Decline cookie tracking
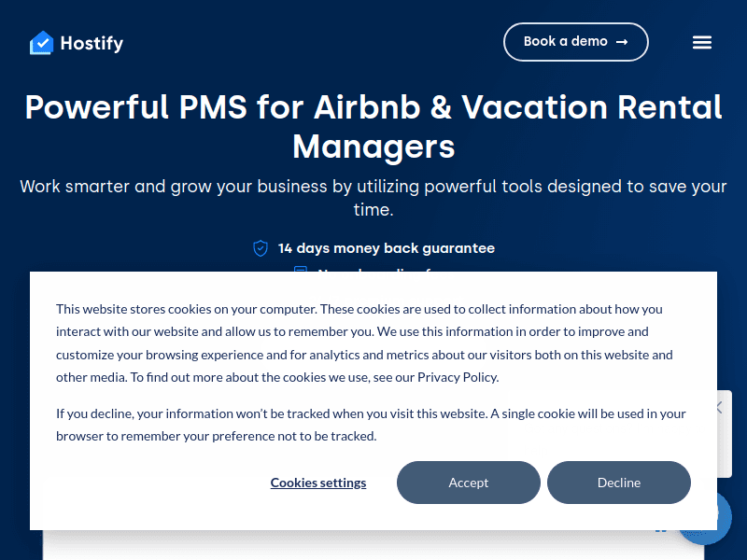Viewport: 747px width, 560px height. click(618, 483)
